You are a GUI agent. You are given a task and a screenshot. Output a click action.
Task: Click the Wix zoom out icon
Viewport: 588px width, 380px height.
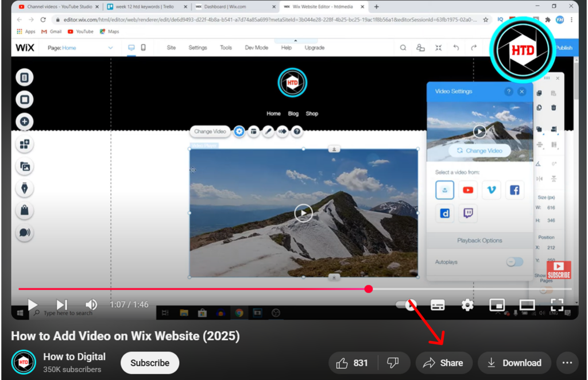438,48
